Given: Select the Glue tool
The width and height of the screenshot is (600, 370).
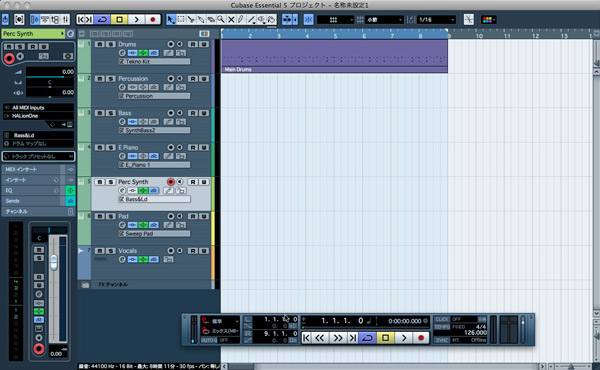Looking at the screenshot, I should tap(201, 20).
